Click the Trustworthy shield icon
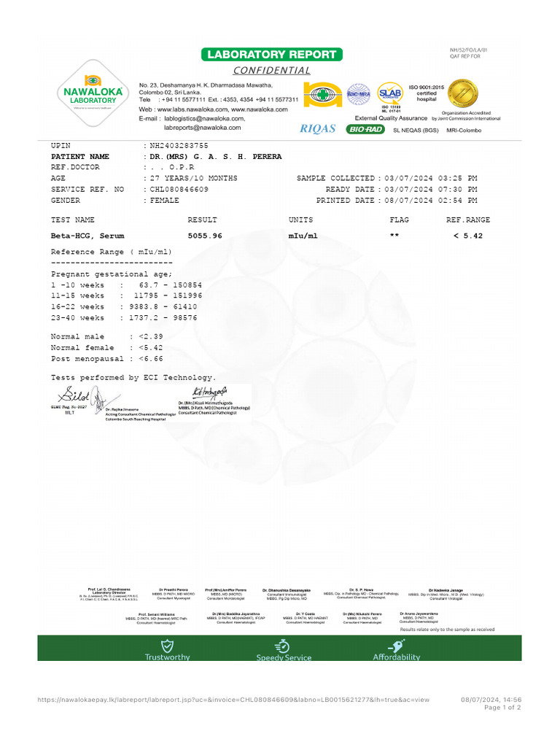Screen dimensions: 560x747 tap(167, 646)
